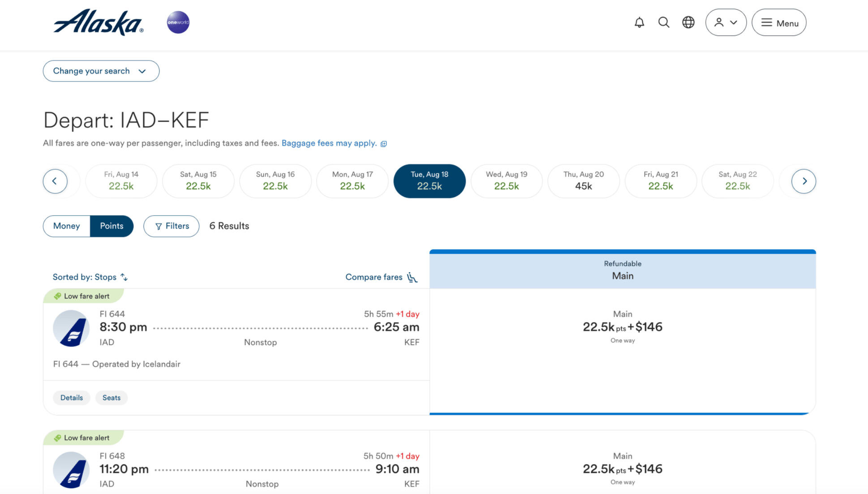Select the Wed, Aug 19 date tab
The height and width of the screenshot is (494, 868).
(x=507, y=181)
